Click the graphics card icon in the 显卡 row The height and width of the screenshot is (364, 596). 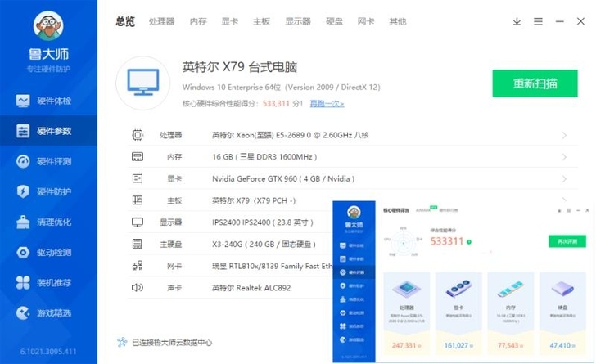click(x=138, y=178)
